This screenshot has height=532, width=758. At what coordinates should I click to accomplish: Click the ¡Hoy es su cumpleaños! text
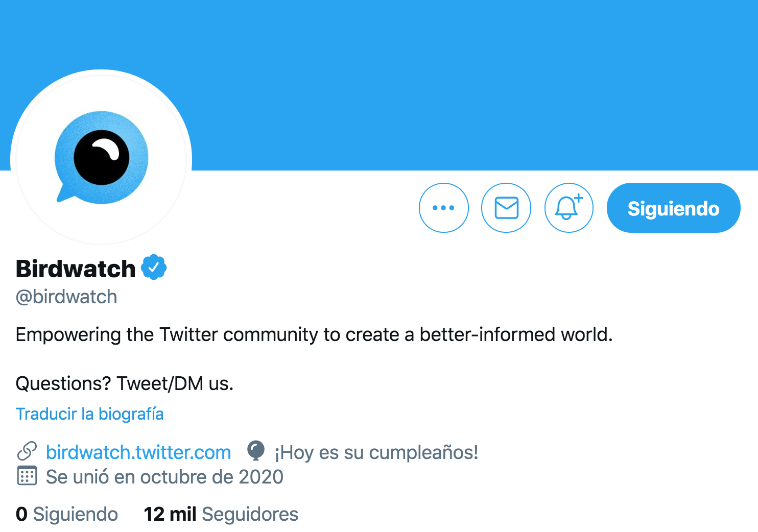pos(376,452)
